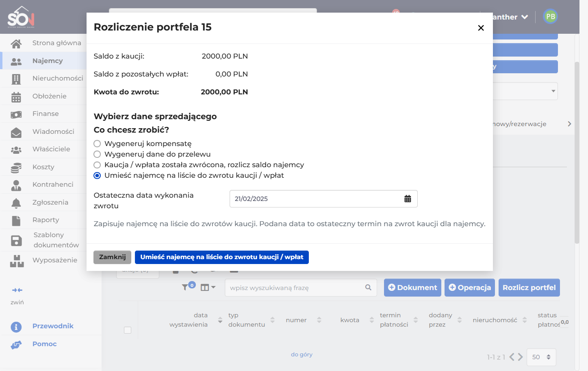Select Wygeneruj kompensatę radio option
The width and height of the screenshot is (588, 371).
tap(97, 144)
